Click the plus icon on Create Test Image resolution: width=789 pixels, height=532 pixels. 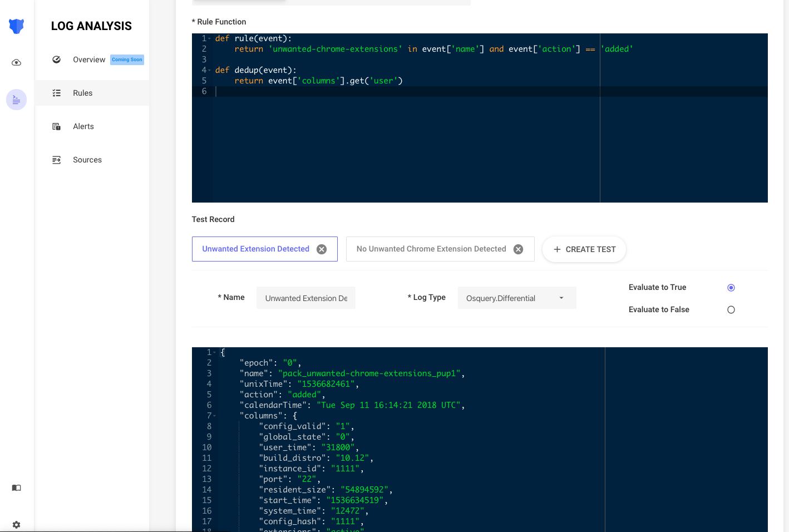[557, 249]
